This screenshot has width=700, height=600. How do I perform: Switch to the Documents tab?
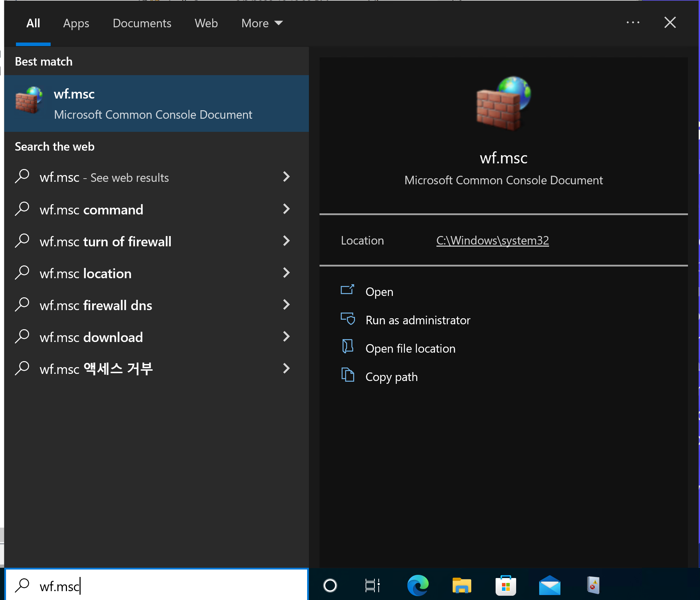pyautogui.click(x=142, y=23)
